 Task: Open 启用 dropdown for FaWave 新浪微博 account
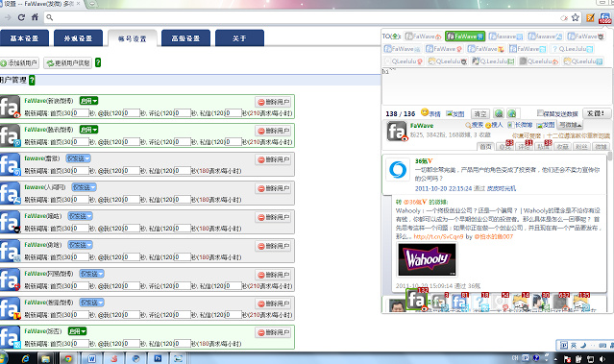tap(89, 101)
